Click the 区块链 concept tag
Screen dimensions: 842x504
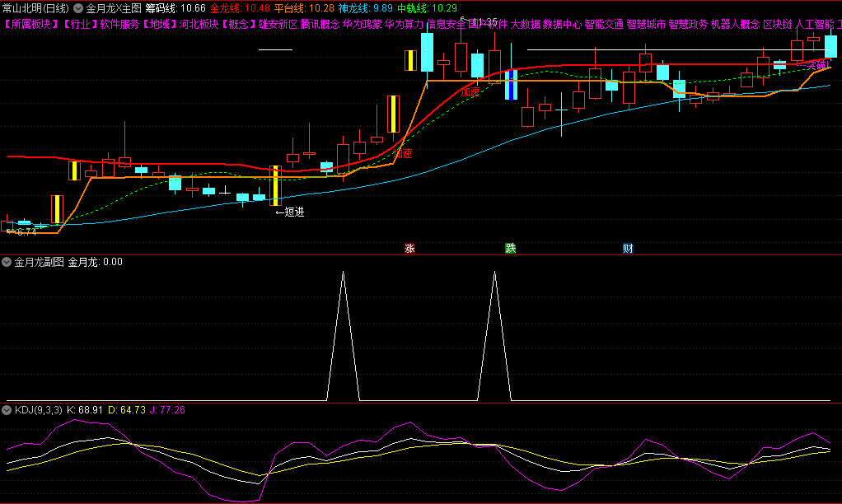click(778, 24)
